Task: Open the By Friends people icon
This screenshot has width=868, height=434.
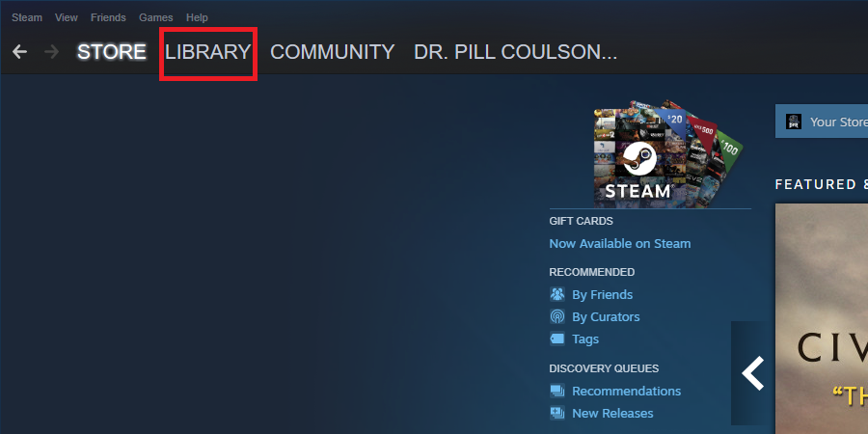Action: (x=556, y=294)
